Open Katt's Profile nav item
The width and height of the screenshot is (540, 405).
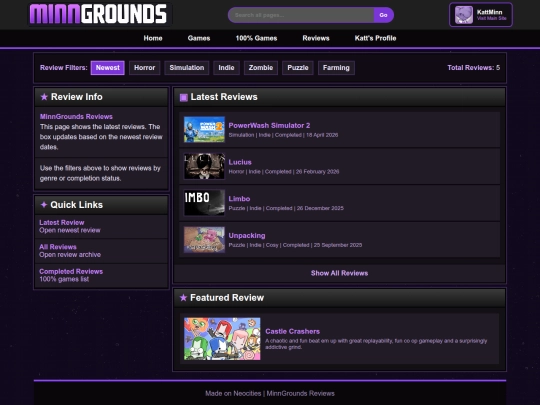coord(375,38)
